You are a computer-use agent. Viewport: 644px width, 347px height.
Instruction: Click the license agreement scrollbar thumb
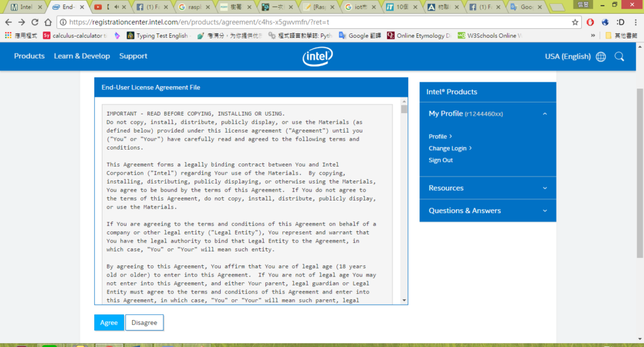pyautogui.click(x=404, y=109)
